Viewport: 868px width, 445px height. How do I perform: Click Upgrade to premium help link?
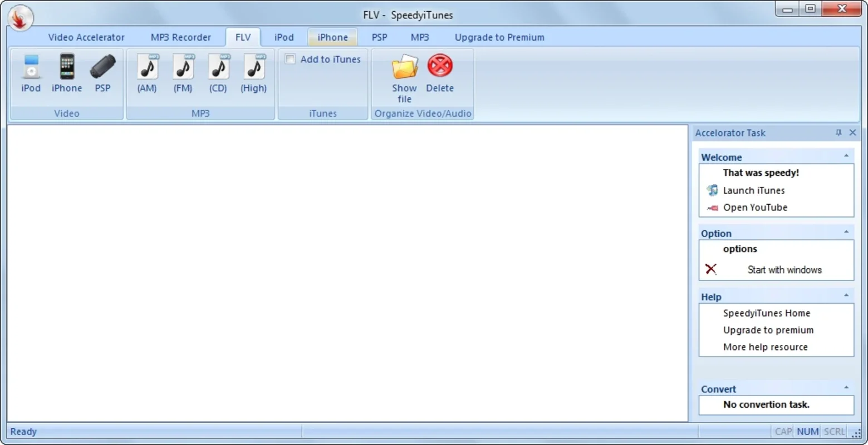(x=768, y=330)
